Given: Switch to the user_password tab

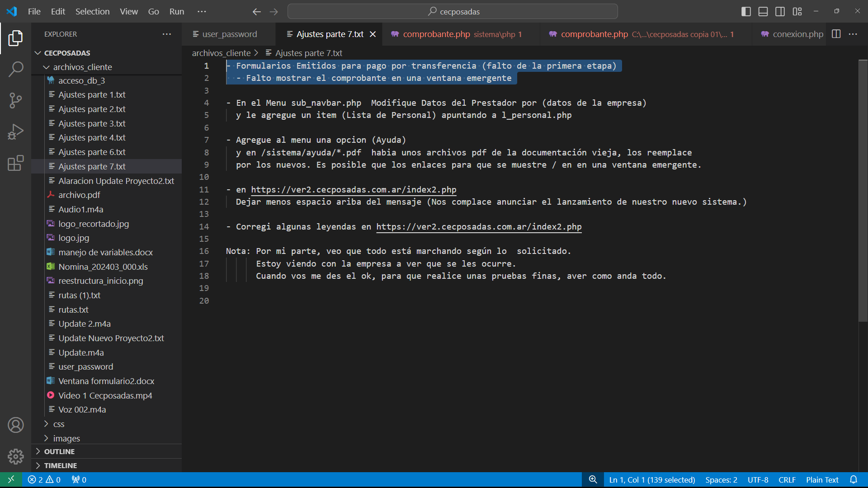Looking at the screenshot, I should (x=229, y=34).
